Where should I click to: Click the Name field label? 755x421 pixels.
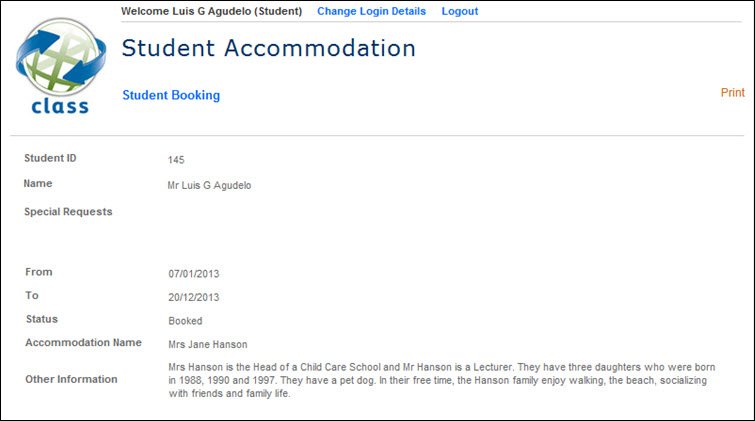[x=38, y=183]
